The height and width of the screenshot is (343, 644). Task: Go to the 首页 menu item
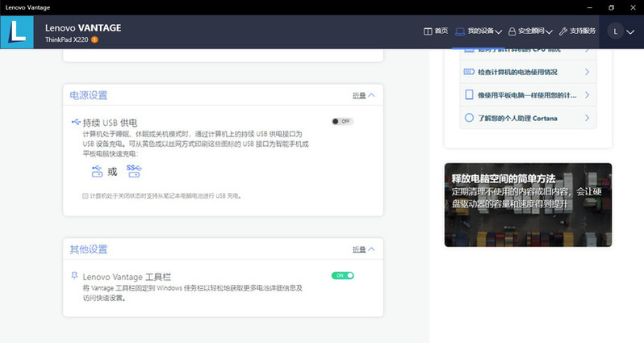(436, 31)
